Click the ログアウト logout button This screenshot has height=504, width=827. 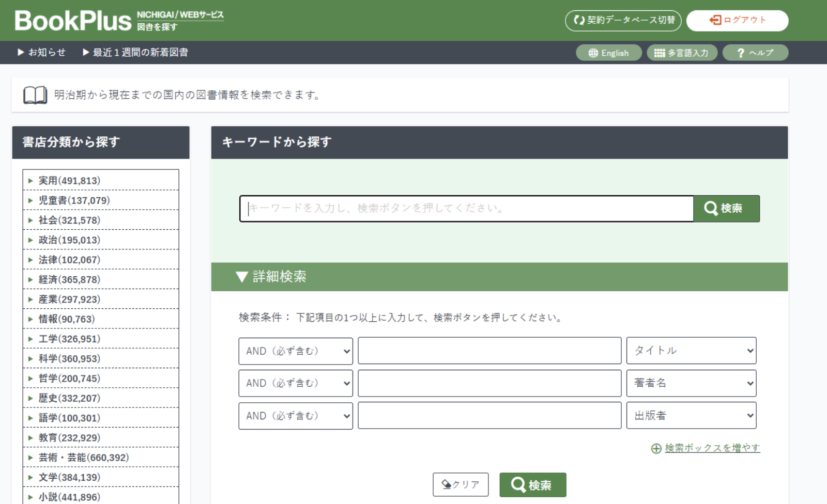(737, 21)
